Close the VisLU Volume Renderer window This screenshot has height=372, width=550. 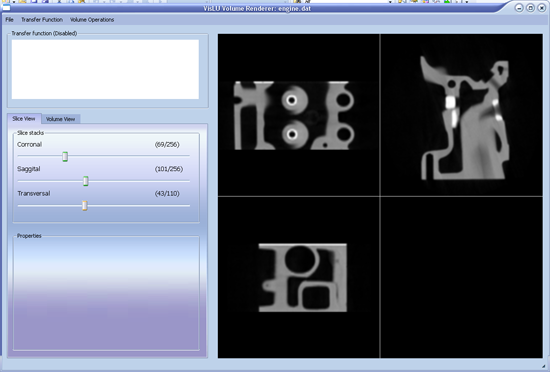[541, 8]
